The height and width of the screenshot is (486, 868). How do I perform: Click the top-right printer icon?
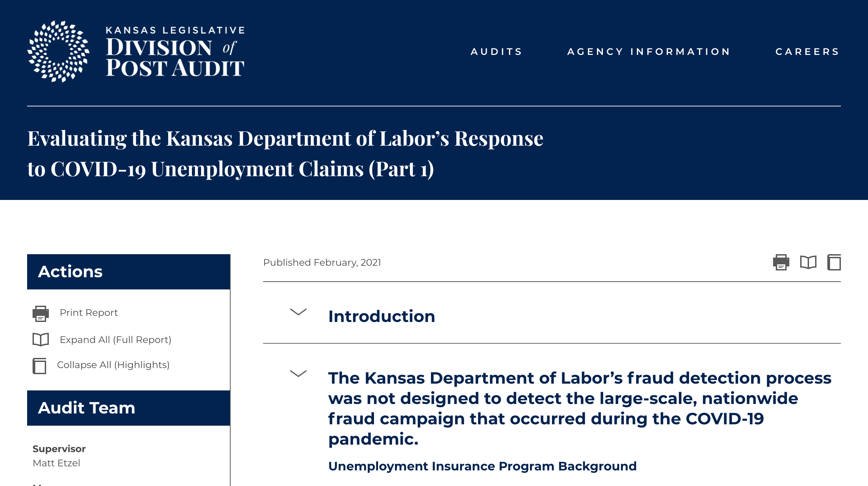[781, 262]
